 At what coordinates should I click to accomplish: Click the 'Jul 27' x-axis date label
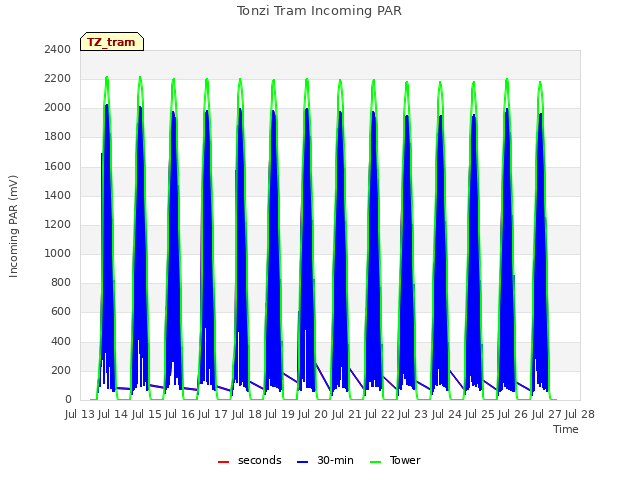point(547,415)
